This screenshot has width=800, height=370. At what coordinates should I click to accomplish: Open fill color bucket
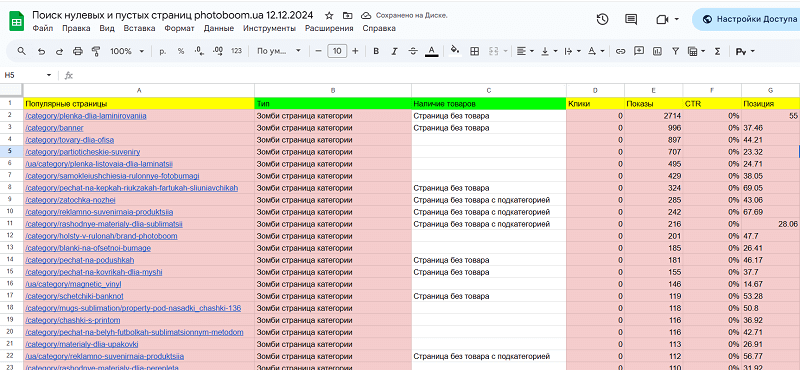[x=456, y=51]
